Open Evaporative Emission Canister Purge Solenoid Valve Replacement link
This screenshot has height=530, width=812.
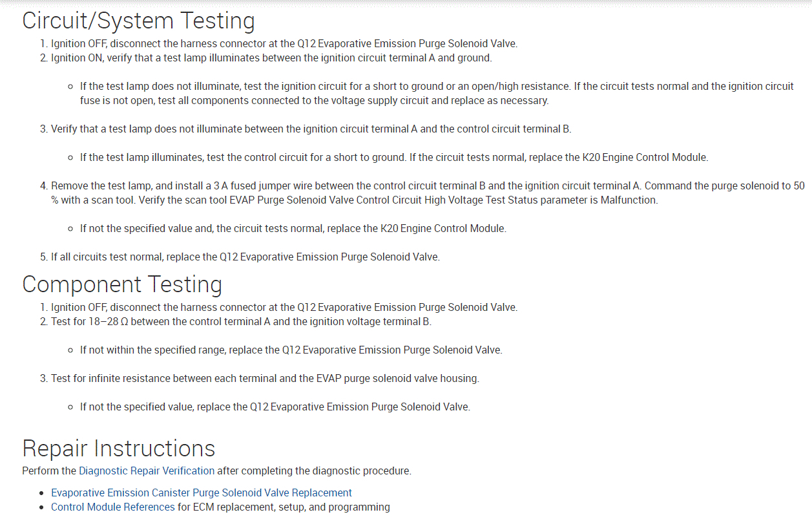202,493
